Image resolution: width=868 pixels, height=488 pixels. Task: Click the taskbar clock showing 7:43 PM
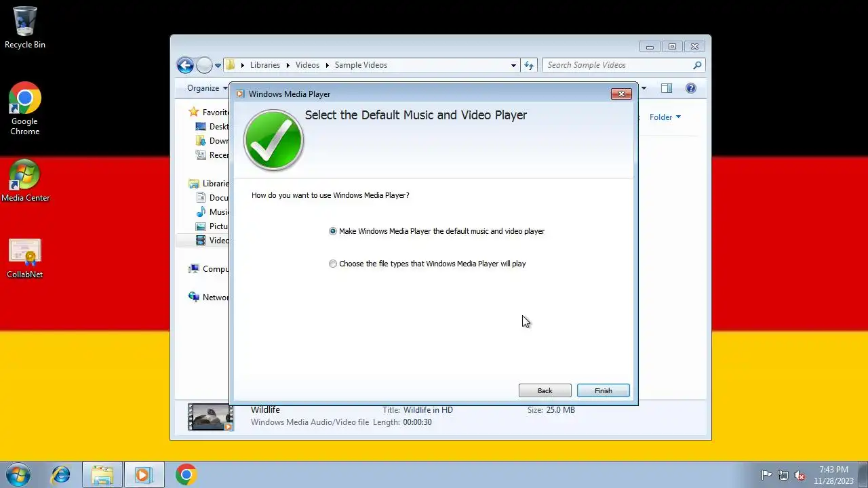pyautogui.click(x=833, y=474)
